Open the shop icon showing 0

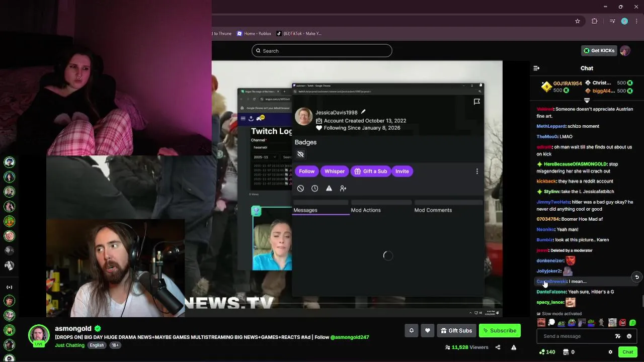pyautogui.click(x=569, y=352)
